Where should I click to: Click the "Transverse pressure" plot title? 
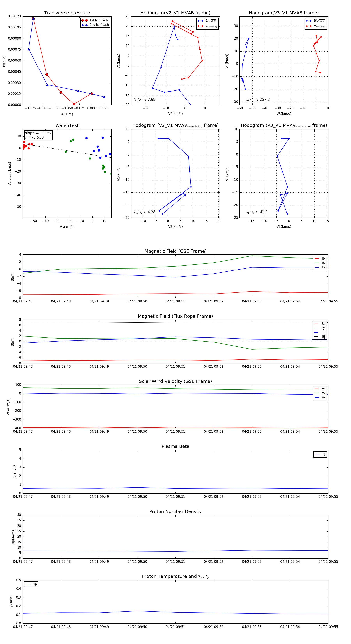(x=67, y=13)
